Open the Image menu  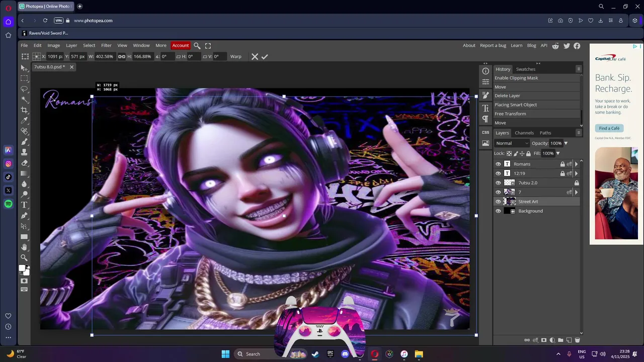pyautogui.click(x=53, y=45)
